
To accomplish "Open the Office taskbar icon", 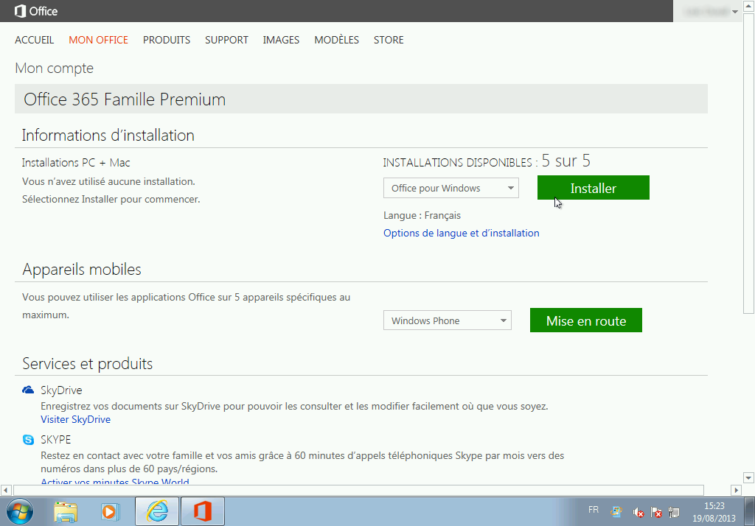I will (x=203, y=511).
